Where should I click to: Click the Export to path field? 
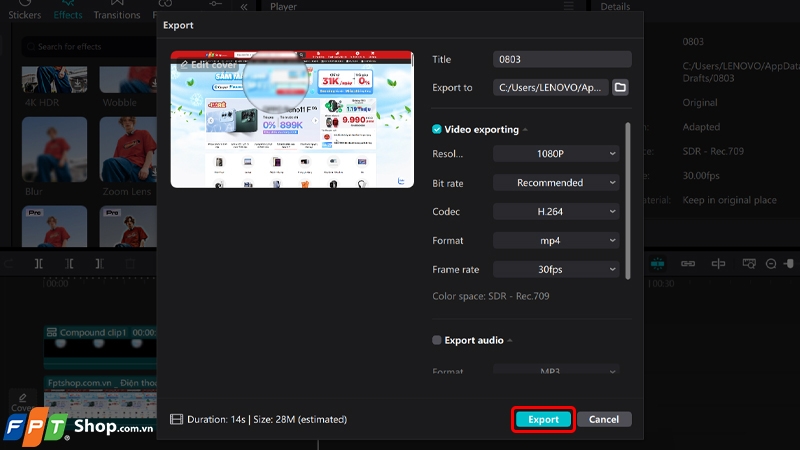pyautogui.click(x=551, y=87)
